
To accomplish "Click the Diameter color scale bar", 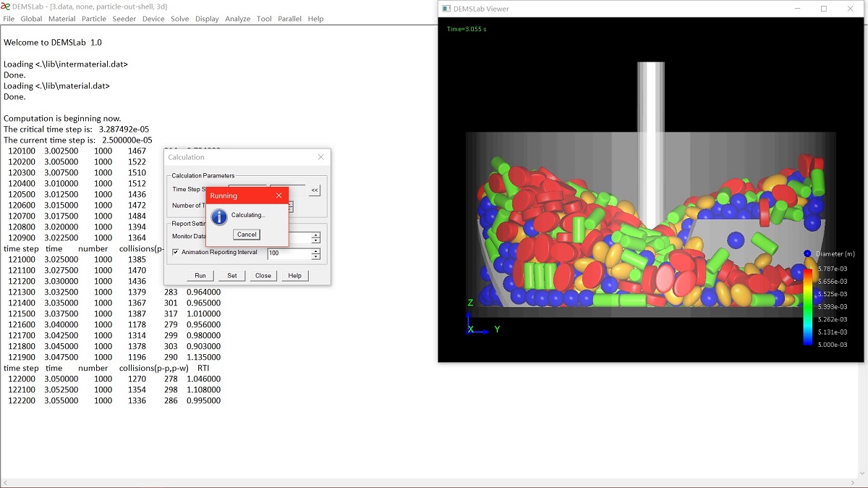I will pyautogui.click(x=808, y=307).
